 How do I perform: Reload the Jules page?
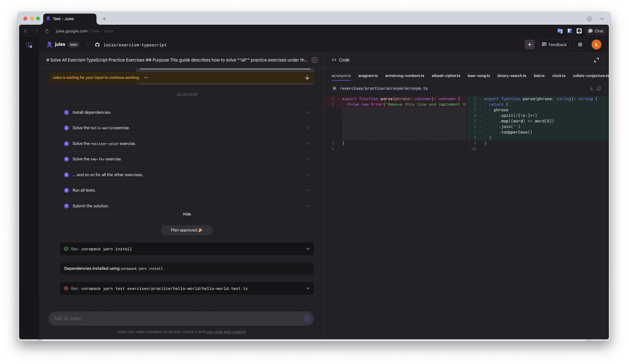point(47,31)
